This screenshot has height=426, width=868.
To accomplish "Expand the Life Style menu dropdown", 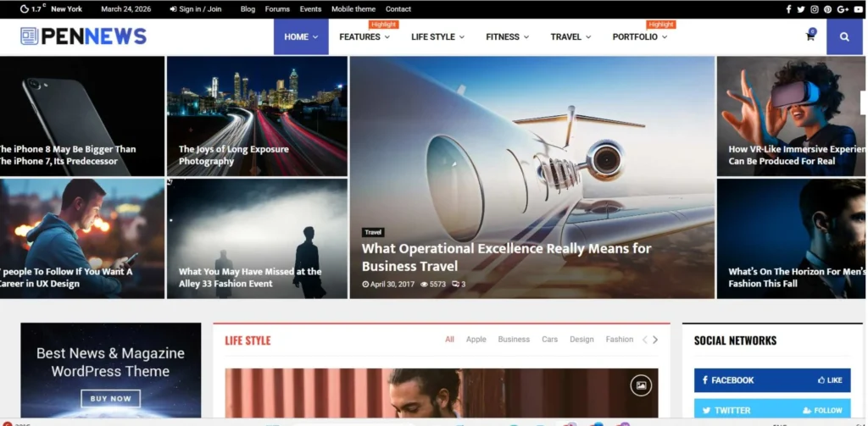I will pyautogui.click(x=438, y=37).
